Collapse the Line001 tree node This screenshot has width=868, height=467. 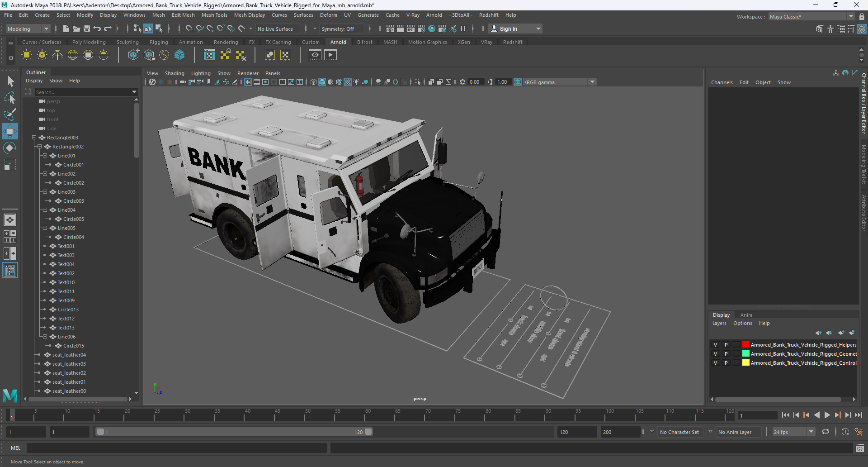tap(45, 156)
